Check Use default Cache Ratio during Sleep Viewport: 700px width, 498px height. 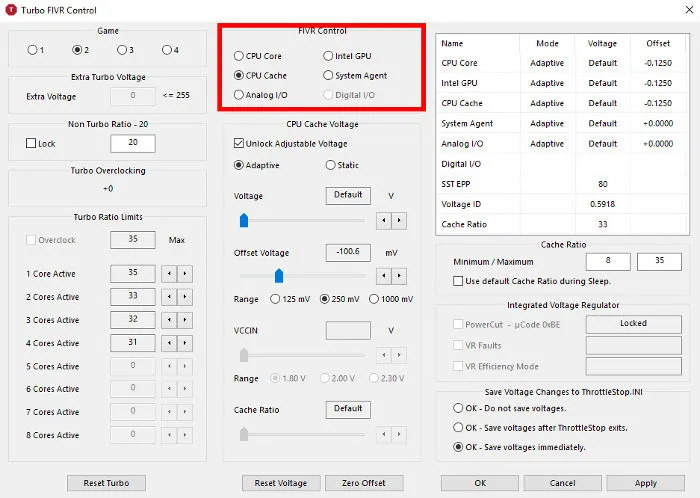point(458,281)
